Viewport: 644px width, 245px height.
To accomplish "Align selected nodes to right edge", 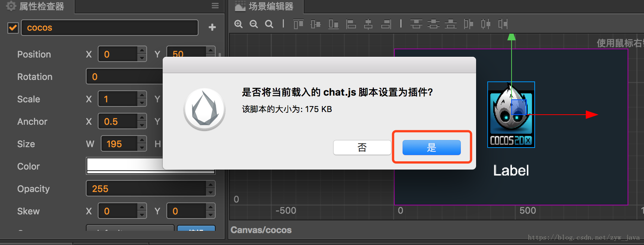I will coord(386,24).
